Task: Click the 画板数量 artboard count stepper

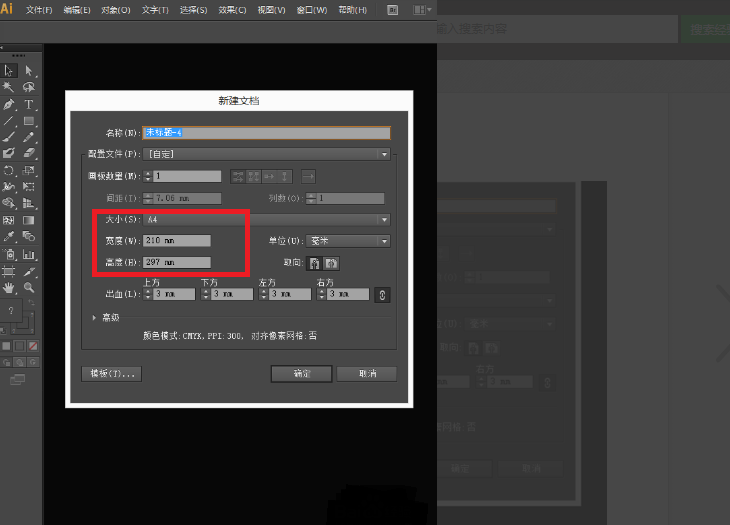Action: point(148,176)
